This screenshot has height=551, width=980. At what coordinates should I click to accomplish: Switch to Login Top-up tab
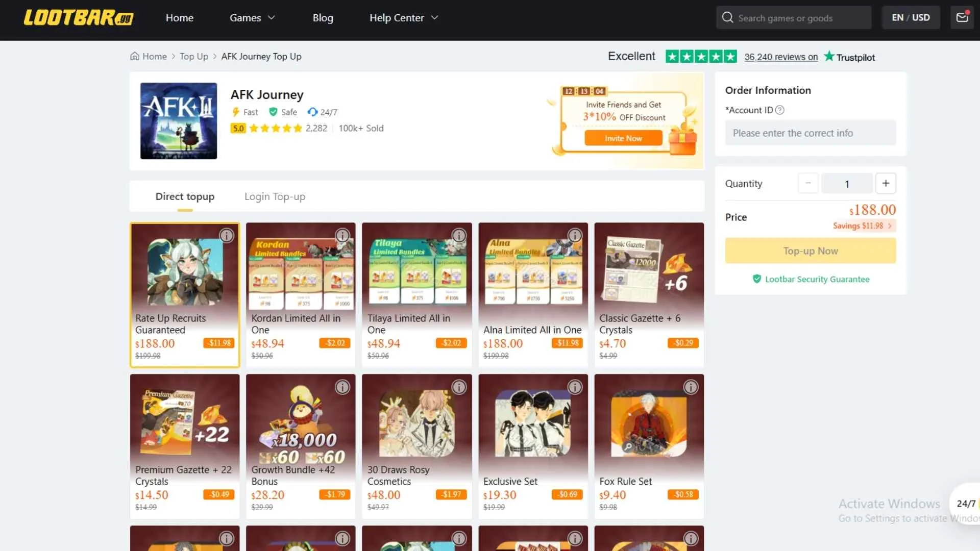click(x=275, y=196)
